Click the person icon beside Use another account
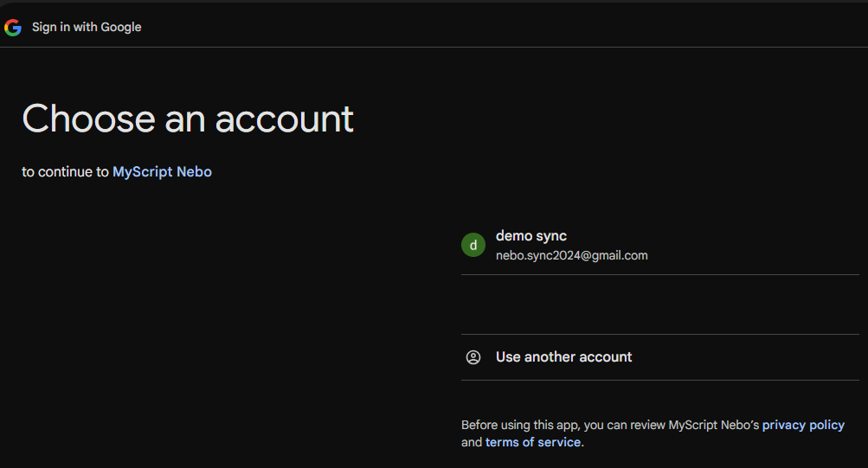 pyautogui.click(x=473, y=357)
